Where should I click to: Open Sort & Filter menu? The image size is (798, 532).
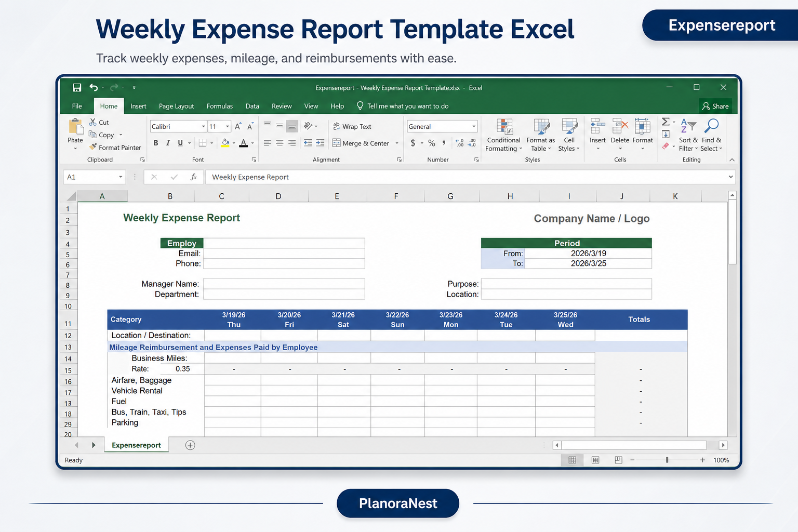tap(688, 135)
